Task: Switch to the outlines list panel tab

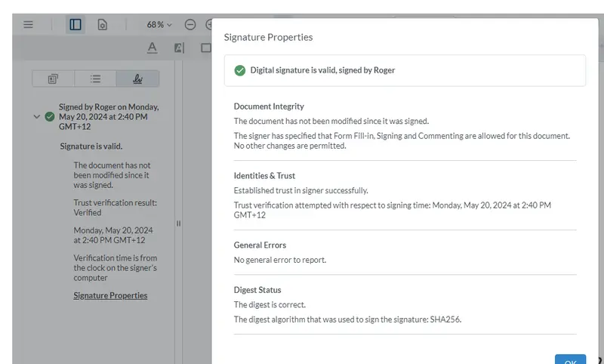Action: [x=95, y=79]
